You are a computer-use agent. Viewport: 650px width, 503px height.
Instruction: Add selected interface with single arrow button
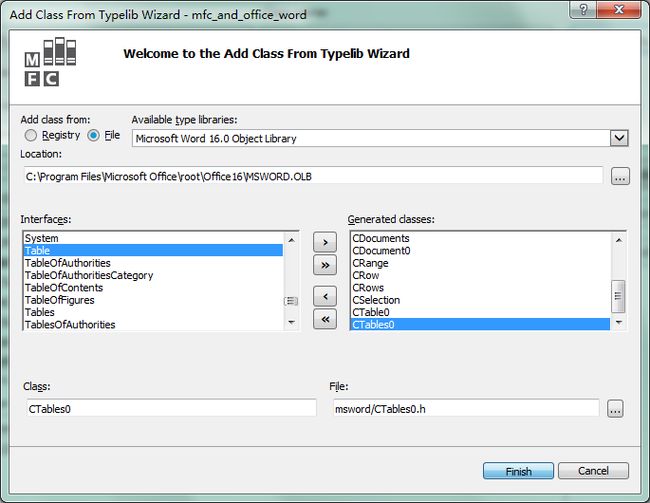325,242
